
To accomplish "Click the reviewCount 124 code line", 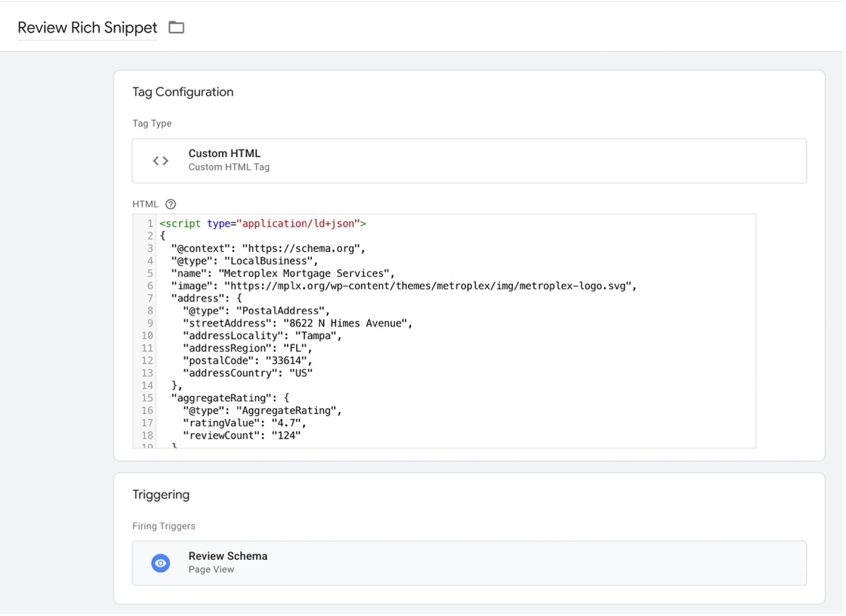I will [242, 435].
